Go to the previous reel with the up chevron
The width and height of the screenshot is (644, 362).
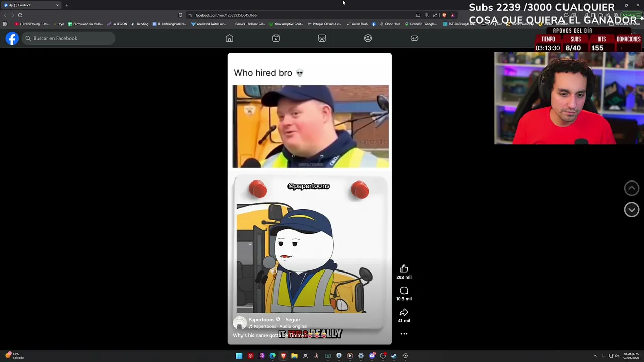[x=632, y=188]
